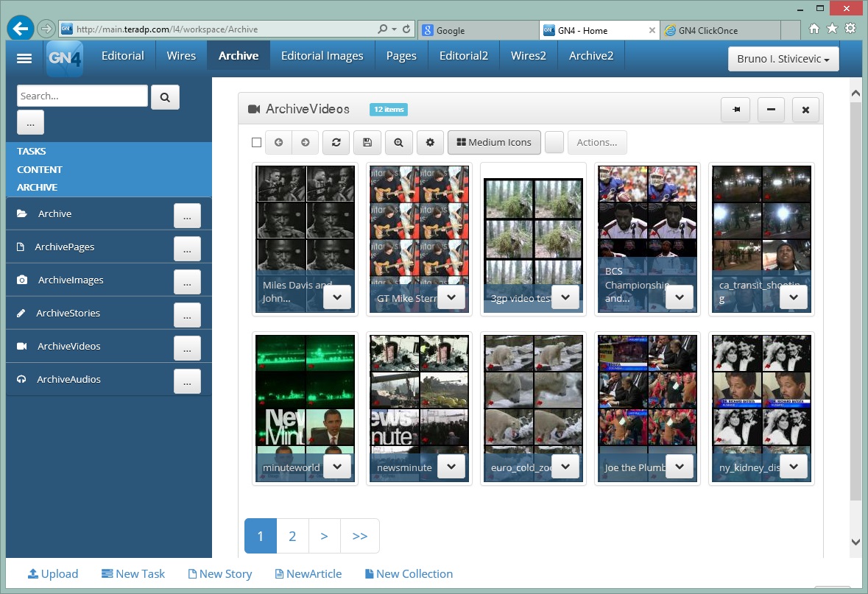This screenshot has height=594, width=868.
Task: Click vertical scrollbar down arrow
Action: 855,542
